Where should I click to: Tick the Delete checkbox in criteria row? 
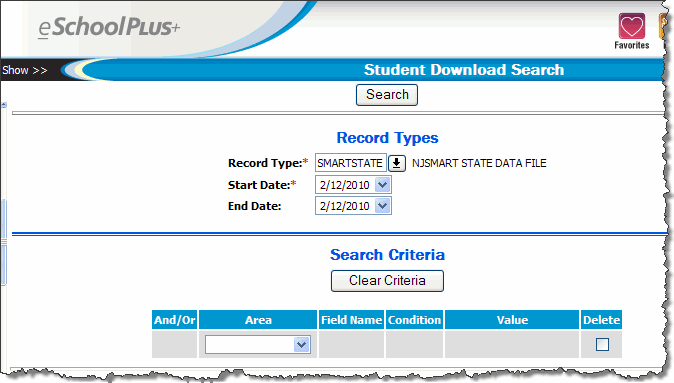[602, 344]
